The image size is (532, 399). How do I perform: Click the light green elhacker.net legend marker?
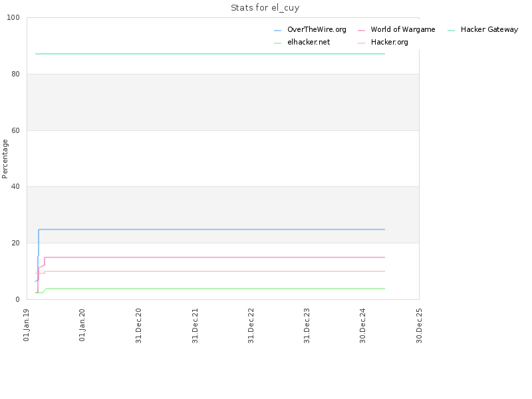(277, 43)
